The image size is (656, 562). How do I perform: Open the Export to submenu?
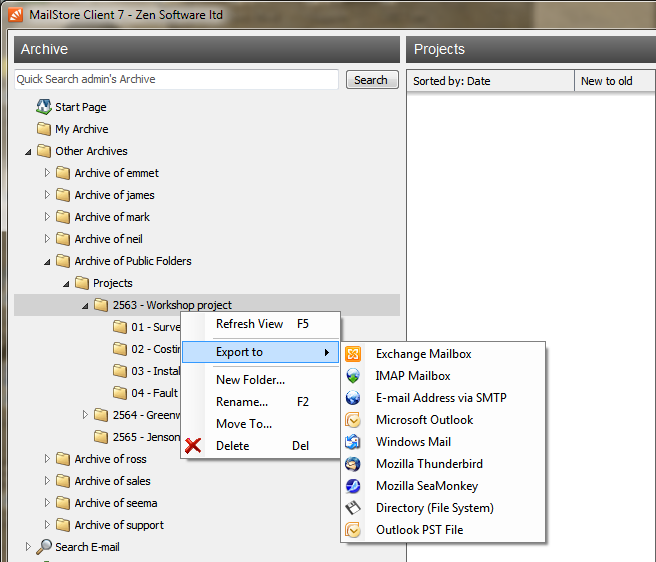click(261, 352)
